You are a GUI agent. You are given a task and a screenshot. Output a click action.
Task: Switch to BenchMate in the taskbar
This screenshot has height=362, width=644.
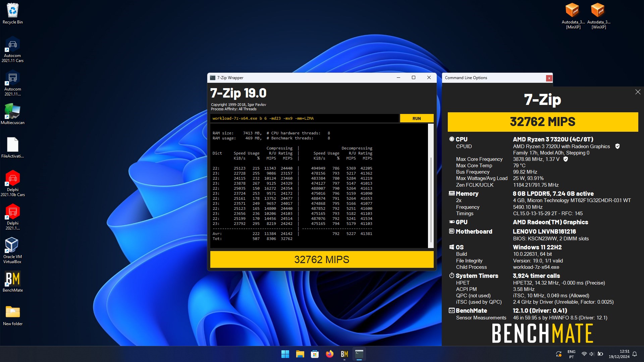[344, 354]
